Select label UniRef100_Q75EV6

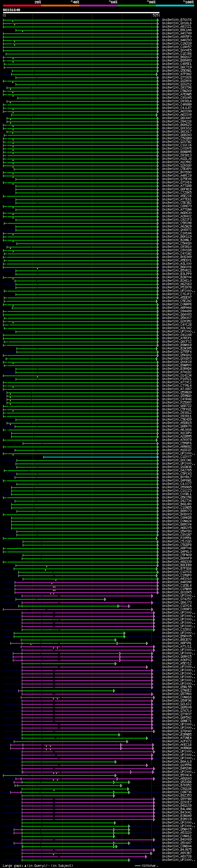(x=177, y=179)
